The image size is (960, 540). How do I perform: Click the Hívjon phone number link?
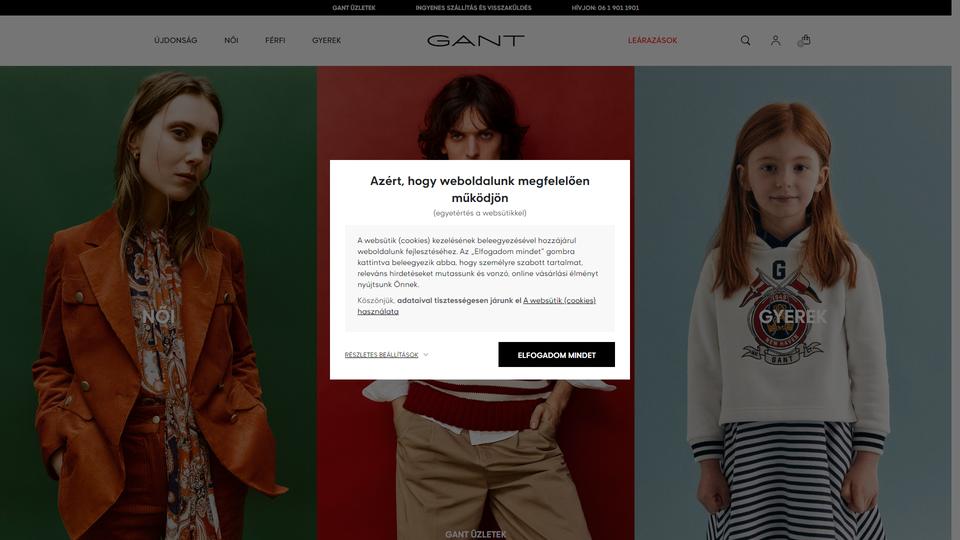[x=605, y=8]
